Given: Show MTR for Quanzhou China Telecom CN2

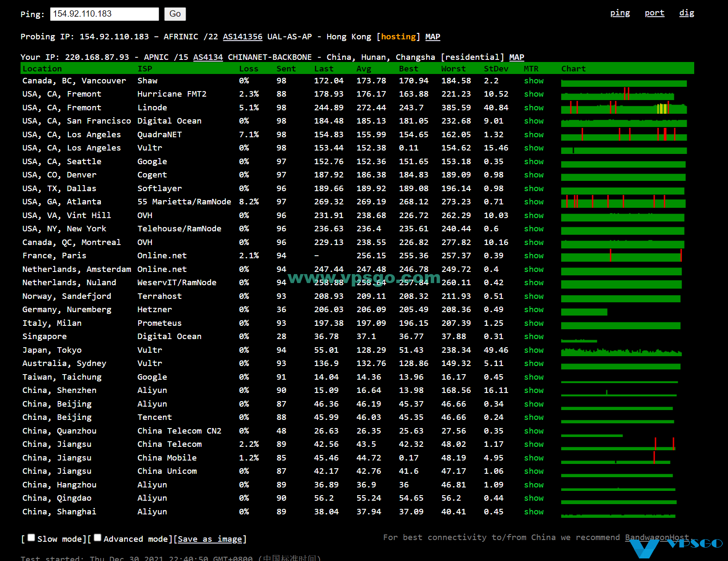Looking at the screenshot, I should (534, 431).
